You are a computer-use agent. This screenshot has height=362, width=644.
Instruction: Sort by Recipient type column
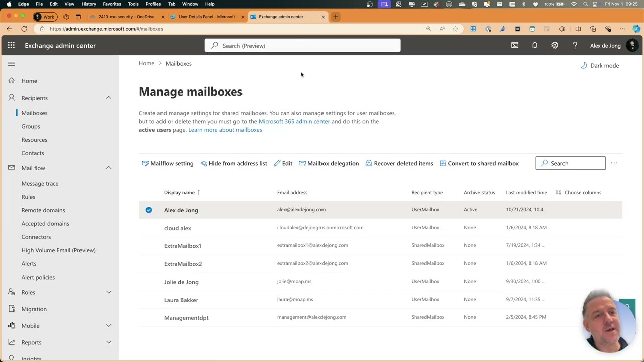[x=427, y=192]
